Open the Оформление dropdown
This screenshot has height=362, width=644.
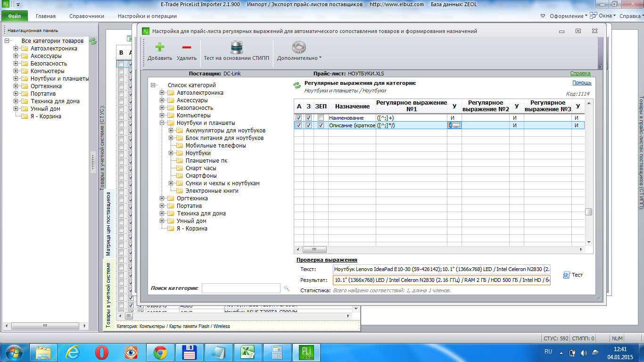click(x=569, y=16)
